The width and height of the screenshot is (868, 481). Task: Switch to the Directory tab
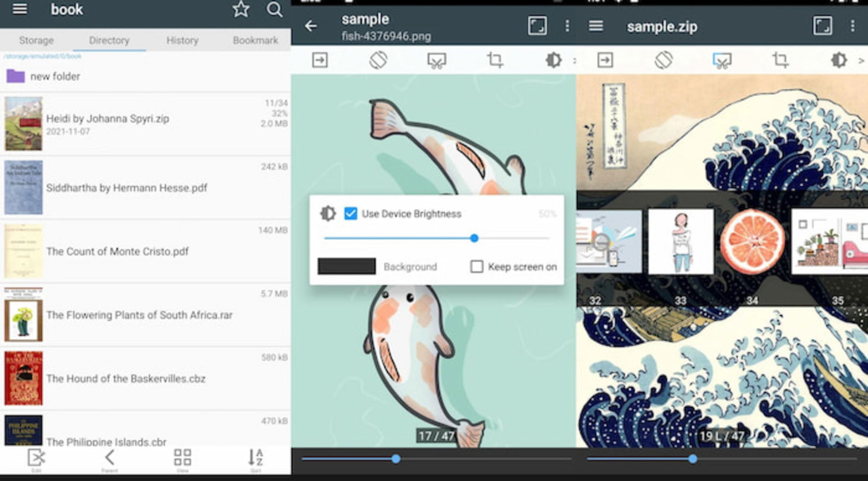[x=109, y=40]
